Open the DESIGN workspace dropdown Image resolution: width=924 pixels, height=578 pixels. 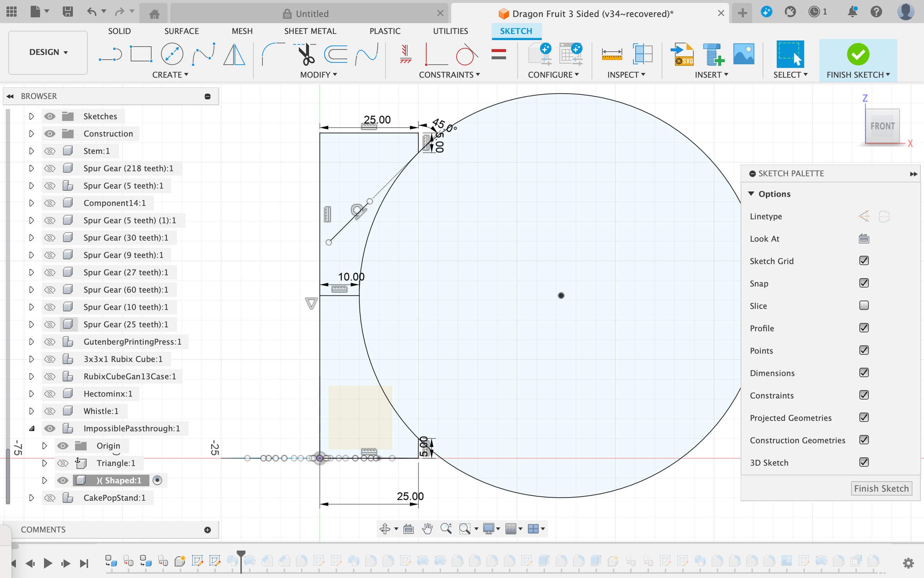[x=48, y=52]
